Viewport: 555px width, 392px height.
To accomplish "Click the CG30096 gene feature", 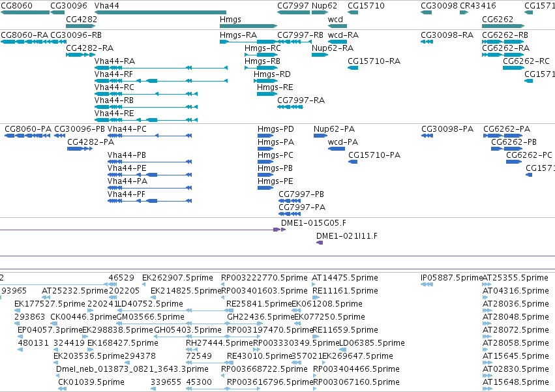I will [57, 12].
